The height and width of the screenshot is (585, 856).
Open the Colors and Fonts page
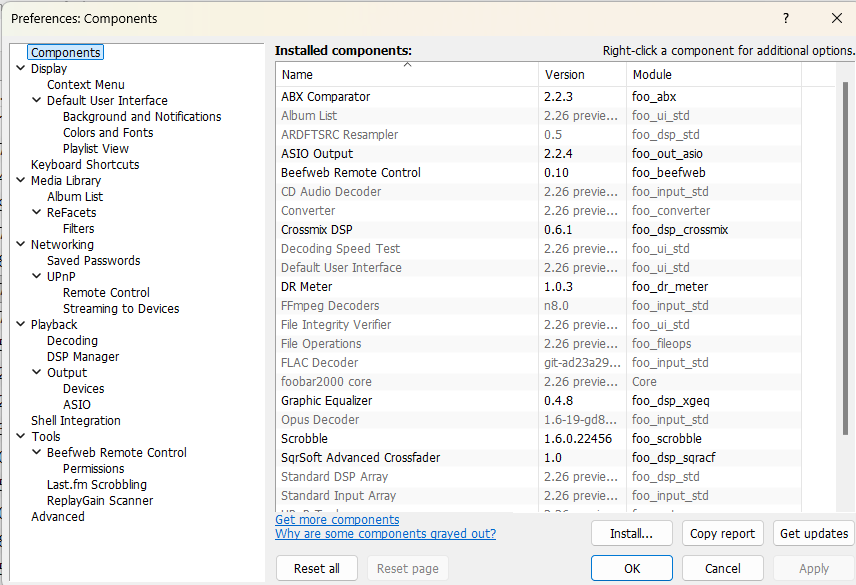pyautogui.click(x=108, y=133)
